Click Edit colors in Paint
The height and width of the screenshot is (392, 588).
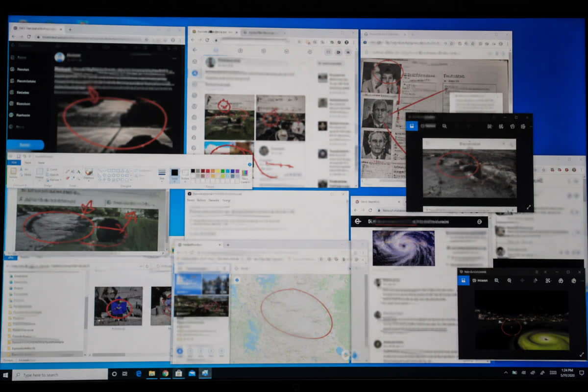pos(245,175)
